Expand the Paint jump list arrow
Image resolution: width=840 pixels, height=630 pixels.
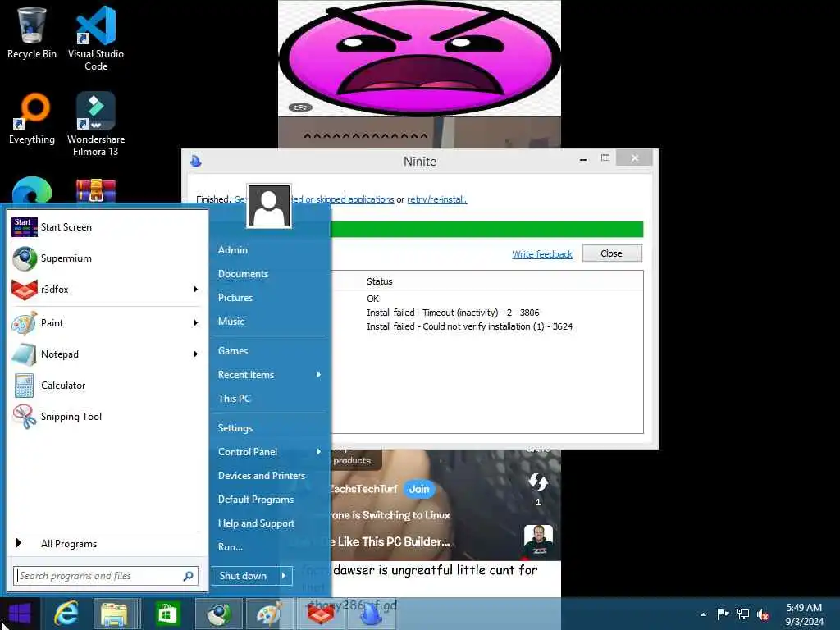196,323
